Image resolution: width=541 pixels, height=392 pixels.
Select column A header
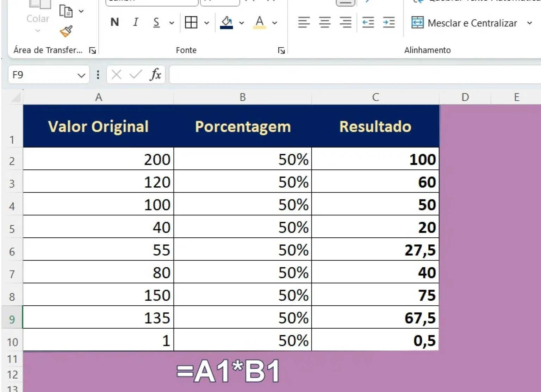(x=99, y=97)
